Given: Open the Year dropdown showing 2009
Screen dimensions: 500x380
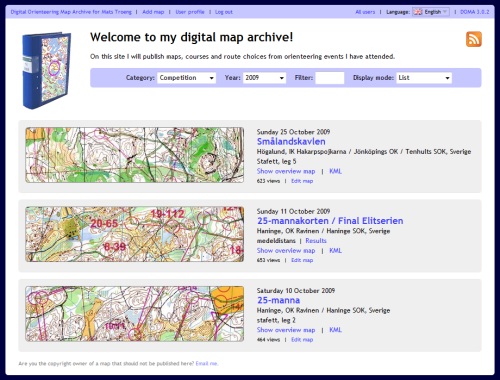Looking at the screenshot, I should point(265,78).
